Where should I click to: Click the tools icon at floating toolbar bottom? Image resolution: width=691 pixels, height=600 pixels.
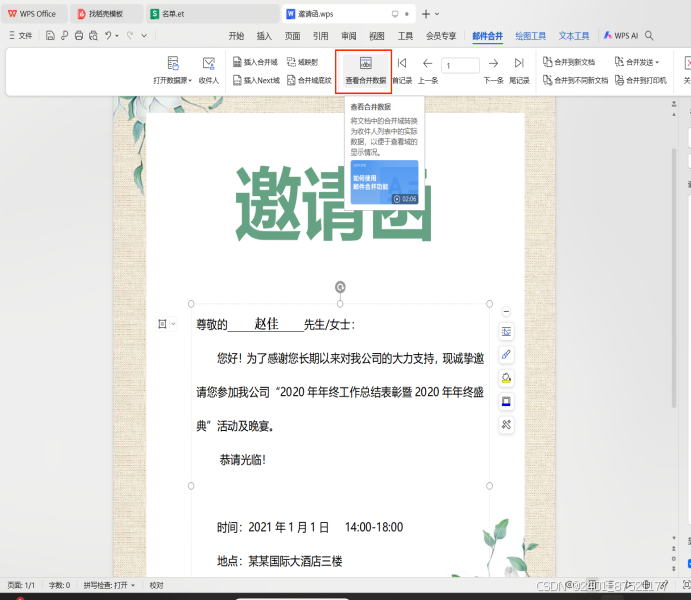pyautogui.click(x=506, y=425)
